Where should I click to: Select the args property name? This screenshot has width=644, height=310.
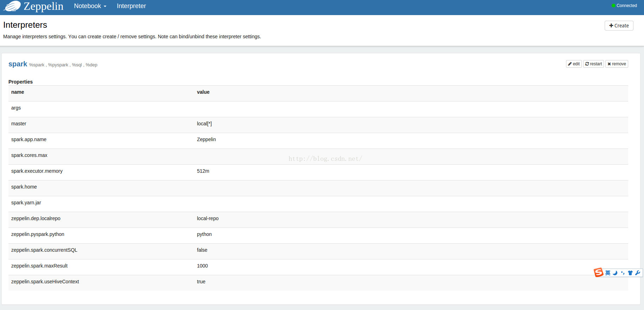16,108
